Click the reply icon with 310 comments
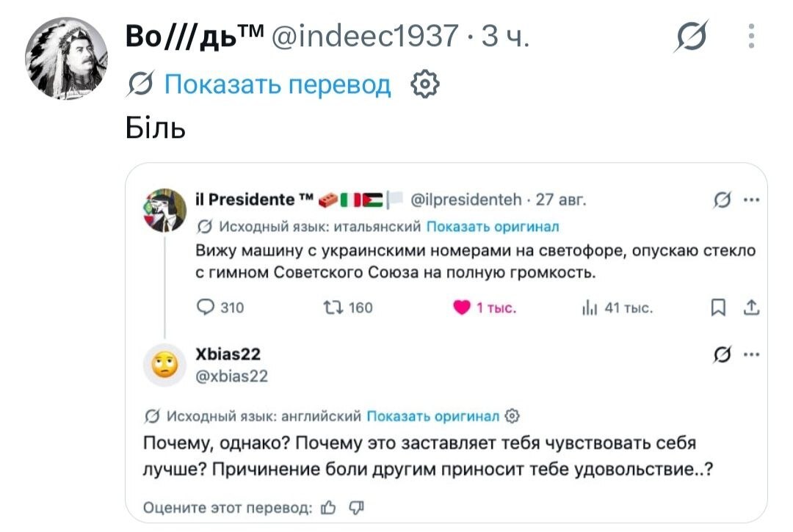Image resolution: width=793 pixels, height=532 pixels. [x=206, y=307]
